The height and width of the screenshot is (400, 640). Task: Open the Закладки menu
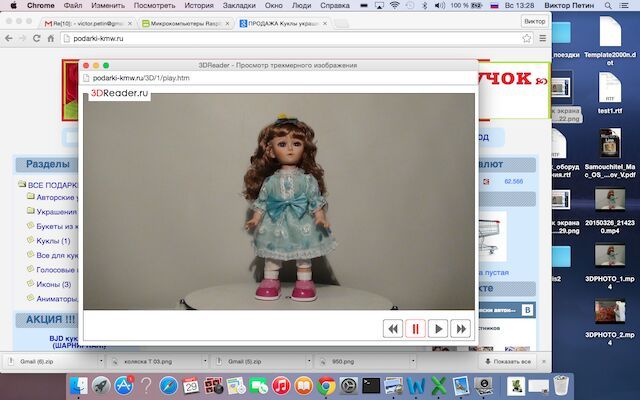tap(239, 5)
